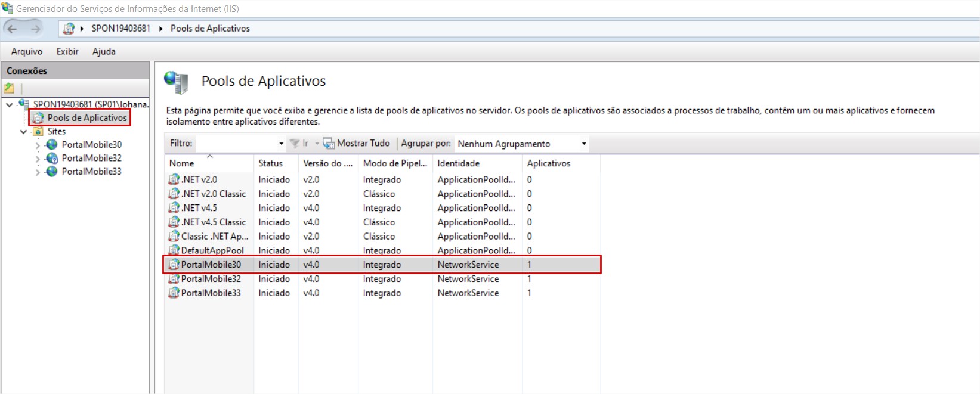Screen dimensions: 980x394
Task: Click SPON19403681 in the breadcrumb
Action: tap(121, 29)
